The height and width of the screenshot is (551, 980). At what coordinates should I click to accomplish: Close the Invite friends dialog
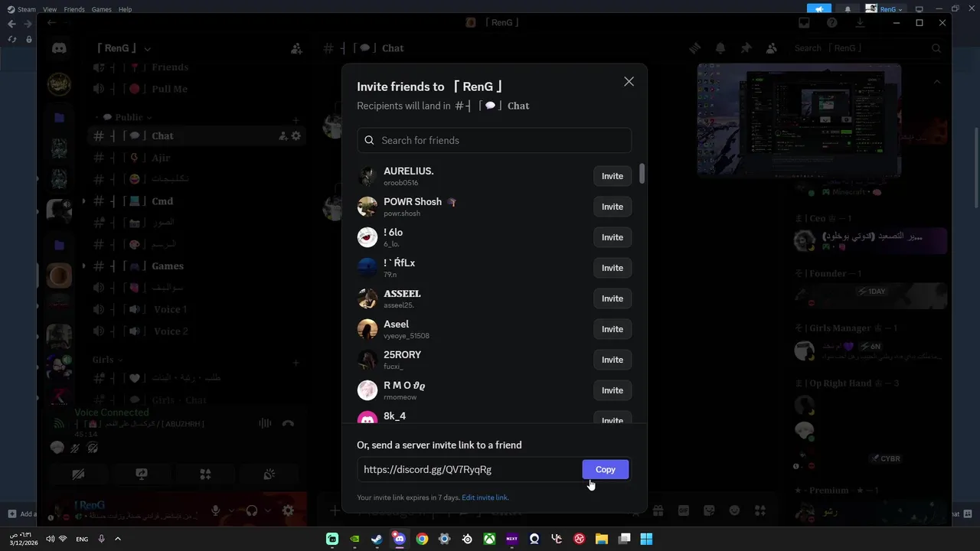(x=629, y=82)
